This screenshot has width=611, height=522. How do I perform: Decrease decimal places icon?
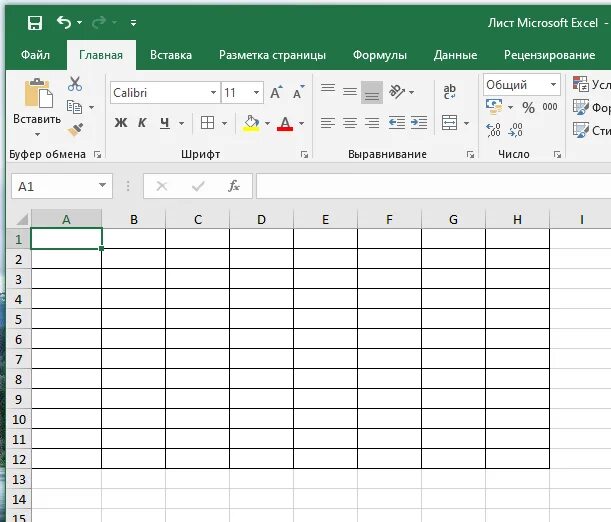(x=516, y=130)
